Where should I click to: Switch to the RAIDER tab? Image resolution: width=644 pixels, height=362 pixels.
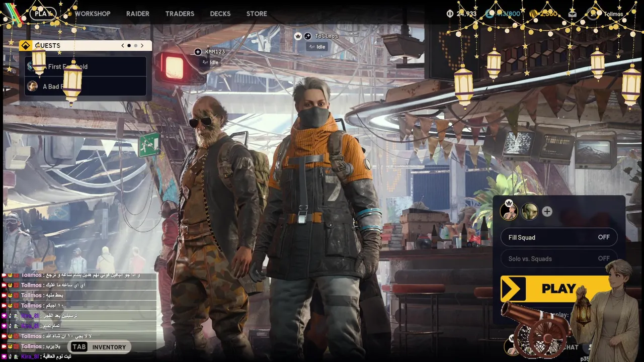pyautogui.click(x=138, y=14)
